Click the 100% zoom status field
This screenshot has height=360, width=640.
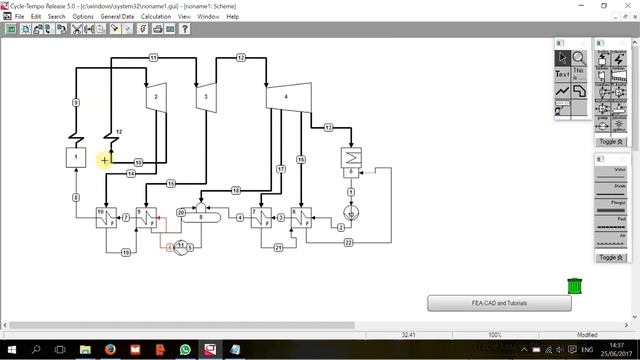(495, 335)
